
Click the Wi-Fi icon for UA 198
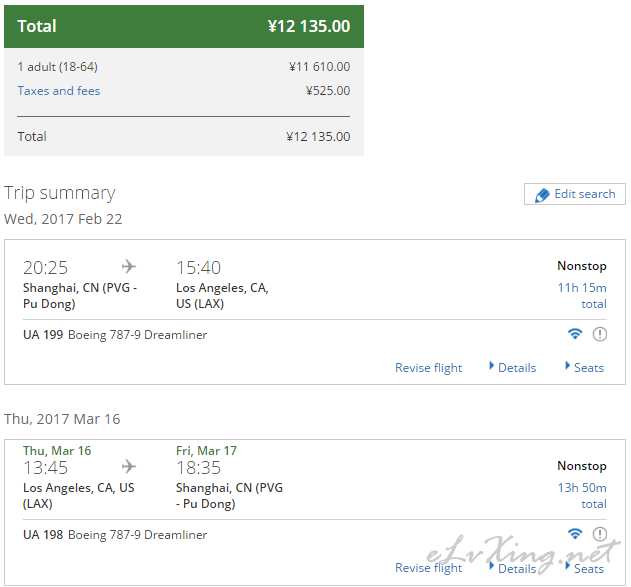click(x=575, y=533)
